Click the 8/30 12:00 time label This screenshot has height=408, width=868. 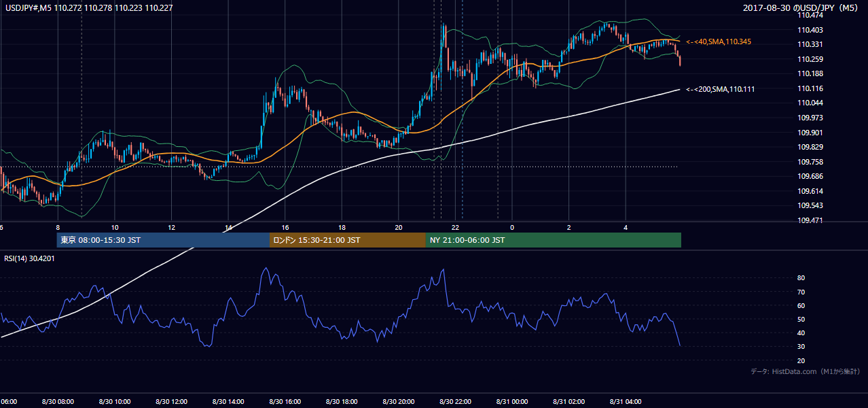coord(171,402)
